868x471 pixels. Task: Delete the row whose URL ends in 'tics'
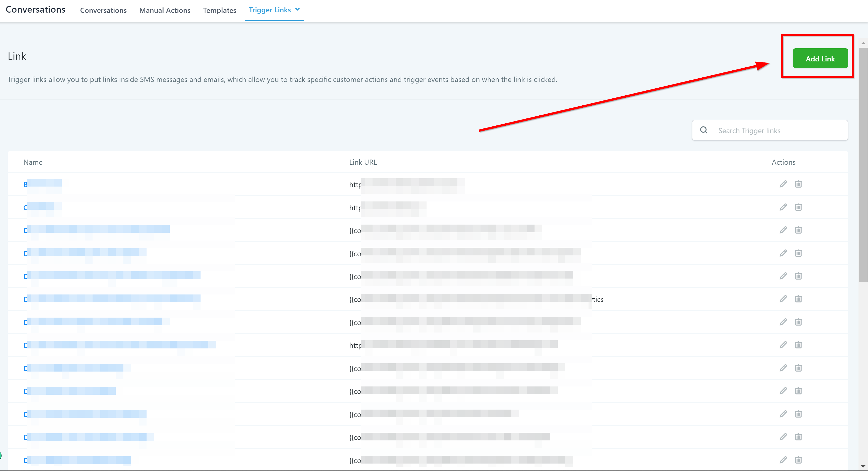[x=798, y=299]
